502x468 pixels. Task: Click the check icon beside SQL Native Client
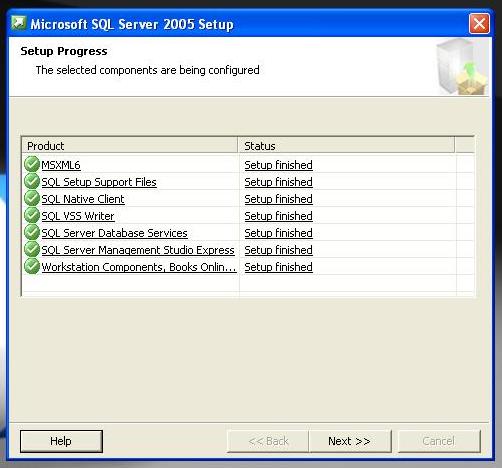32,198
